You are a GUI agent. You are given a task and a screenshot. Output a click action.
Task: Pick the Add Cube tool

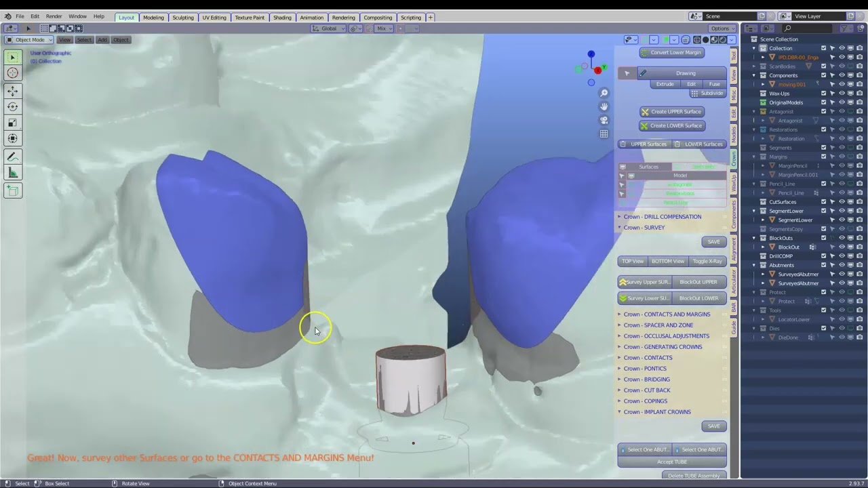coord(13,190)
